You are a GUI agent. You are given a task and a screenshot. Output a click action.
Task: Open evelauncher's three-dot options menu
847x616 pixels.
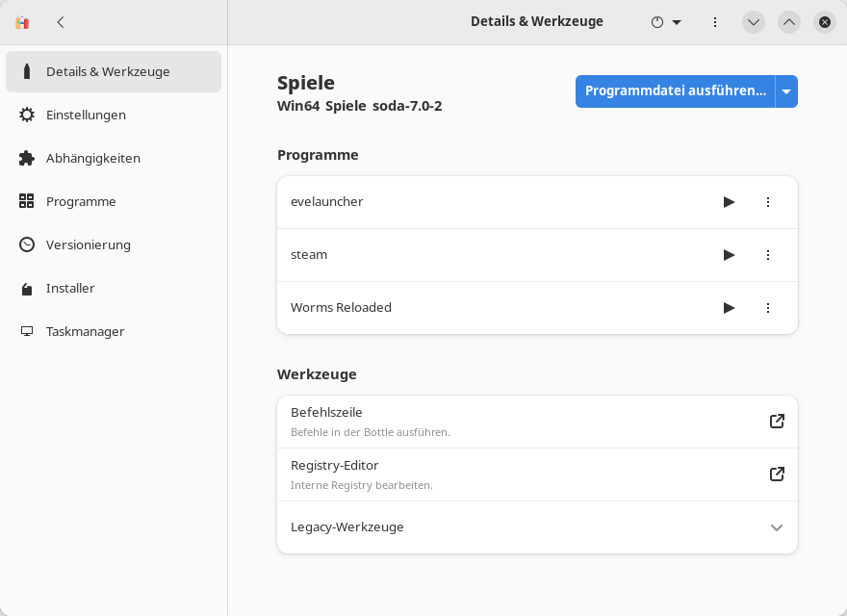click(x=768, y=202)
